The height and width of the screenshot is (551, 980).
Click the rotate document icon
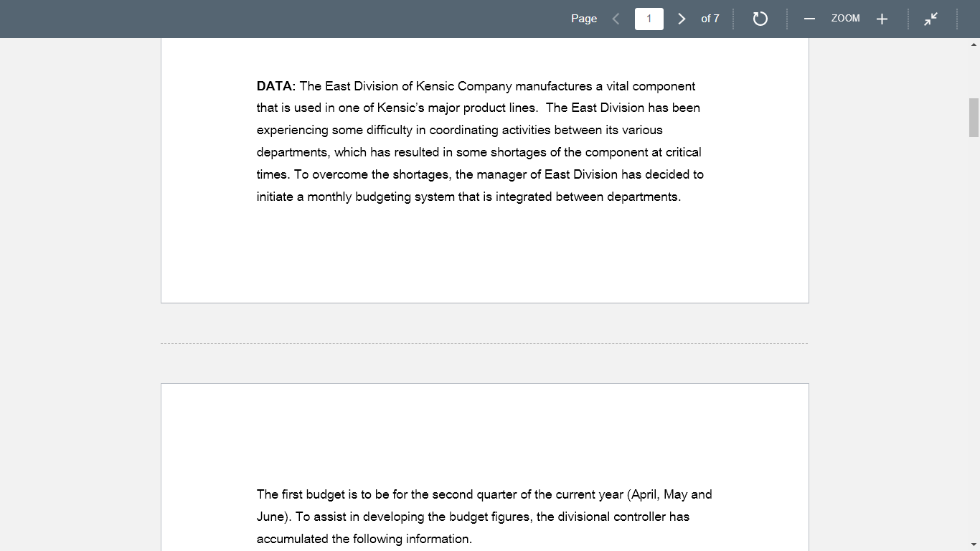click(x=760, y=19)
